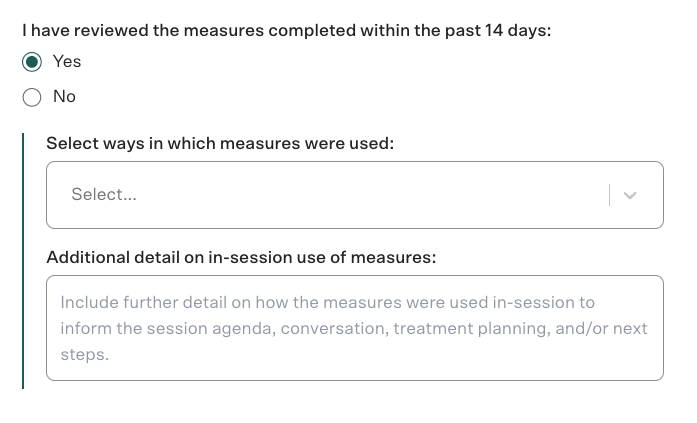Click the "Select ways in which measures were used" label

coord(220,144)
